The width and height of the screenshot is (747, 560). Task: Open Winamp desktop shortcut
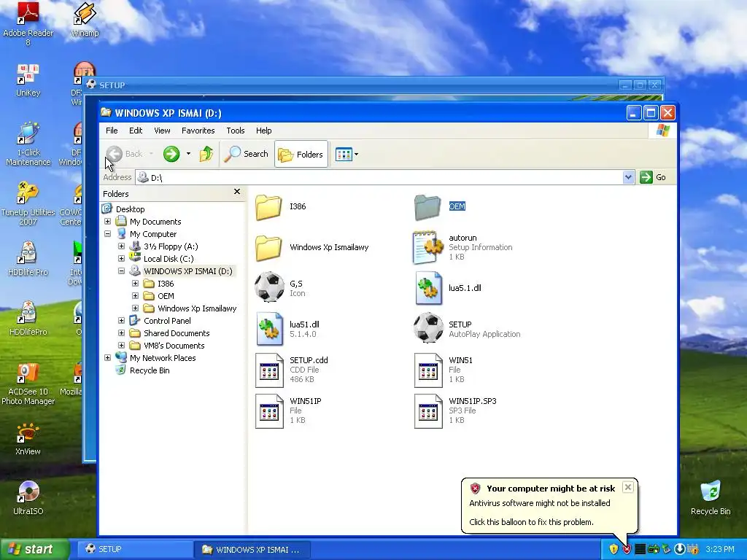(x=85, y=20)
